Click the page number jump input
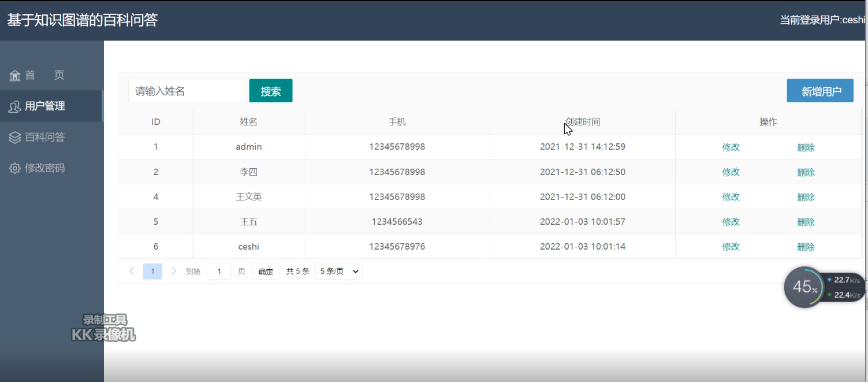This screenshot has height=382, width=868. tap(219, 272)
